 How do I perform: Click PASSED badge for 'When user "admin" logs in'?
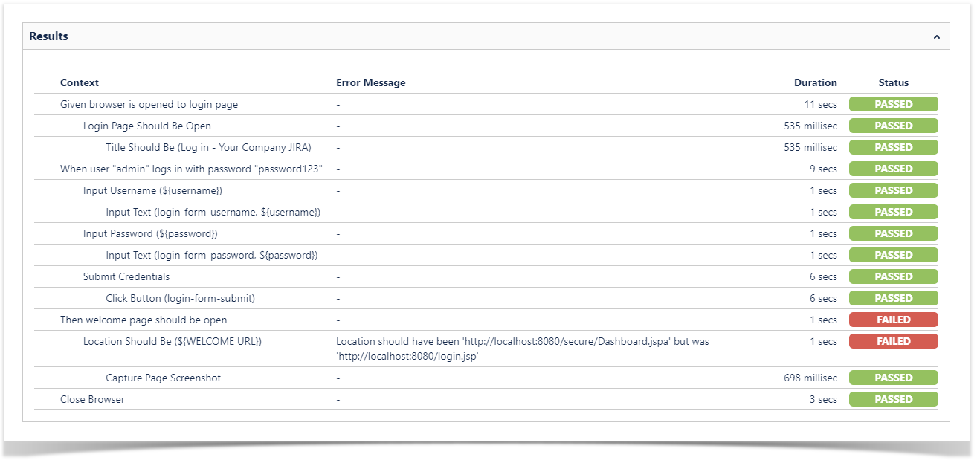tap(894, 169)
